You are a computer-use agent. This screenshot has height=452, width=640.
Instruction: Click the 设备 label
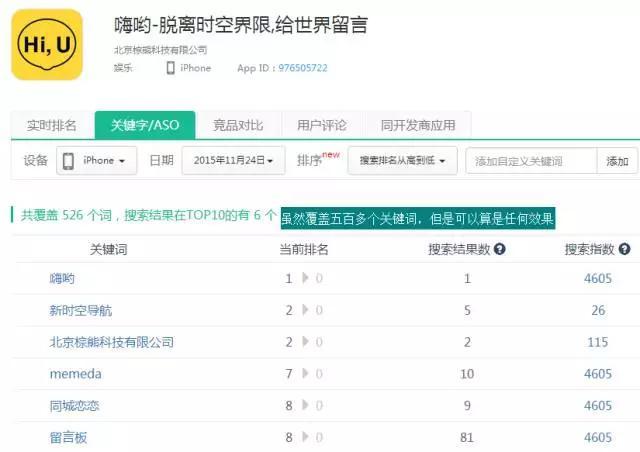pyautogui.click(x=36, y=160)
